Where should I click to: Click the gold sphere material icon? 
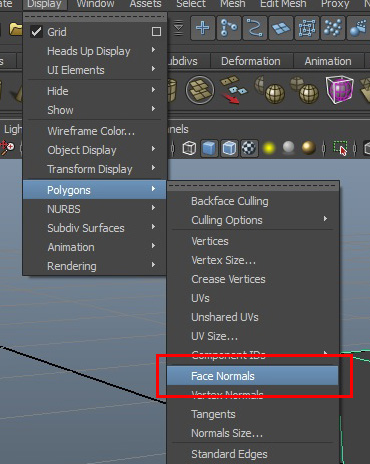[x=309, y=148]
